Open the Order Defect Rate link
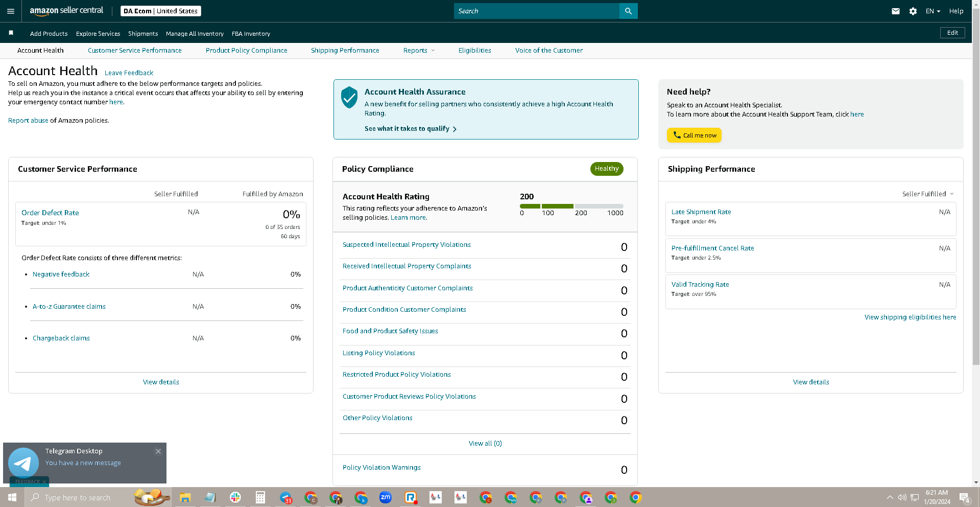This screenshot has width=980, height=507. [x=50, y=213]
